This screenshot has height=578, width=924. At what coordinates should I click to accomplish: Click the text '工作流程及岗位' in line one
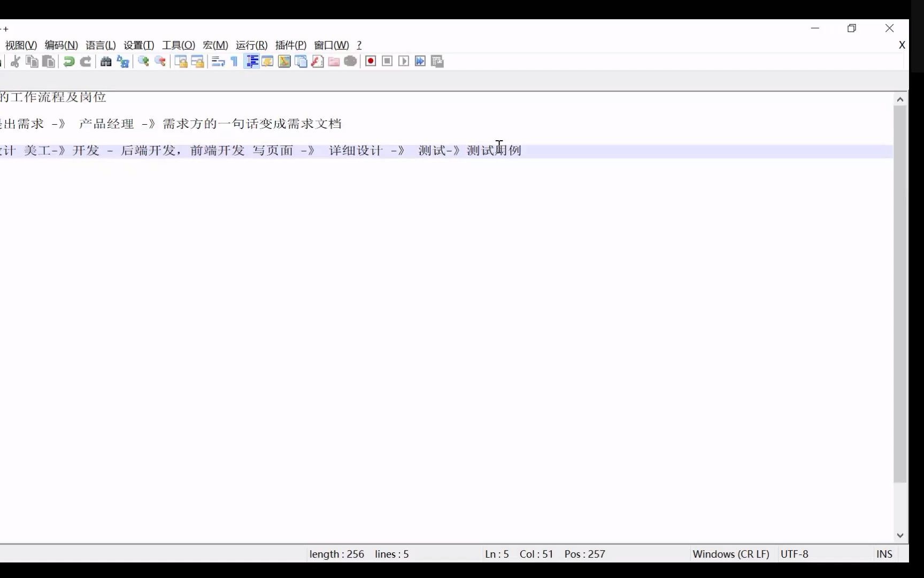59,97
